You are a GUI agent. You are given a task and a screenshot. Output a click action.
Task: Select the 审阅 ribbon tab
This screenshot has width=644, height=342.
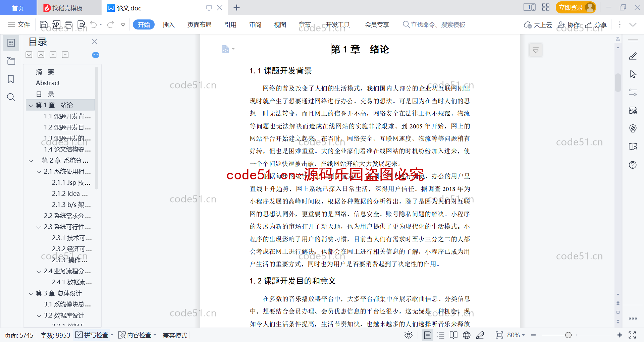255,24
